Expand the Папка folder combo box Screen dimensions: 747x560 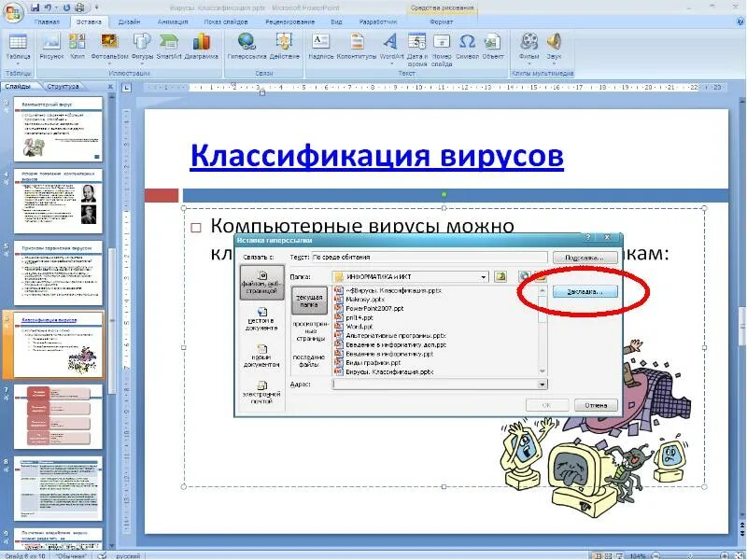point(483,277)
